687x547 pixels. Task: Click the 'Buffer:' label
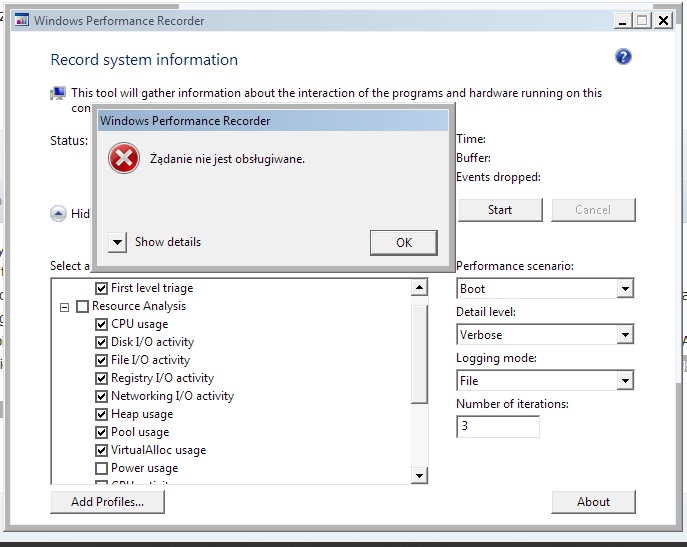click(x=473, y=158)
